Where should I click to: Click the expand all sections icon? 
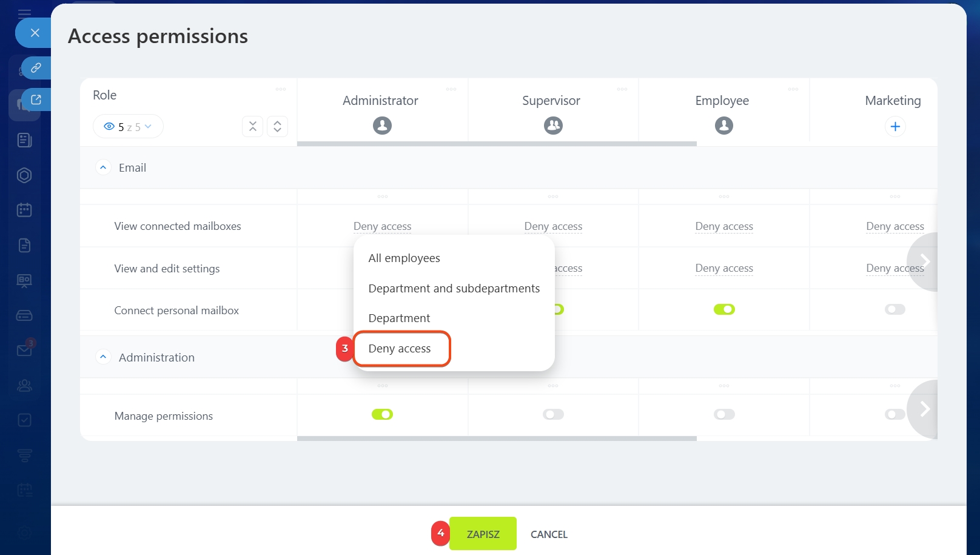coord(277,126)
